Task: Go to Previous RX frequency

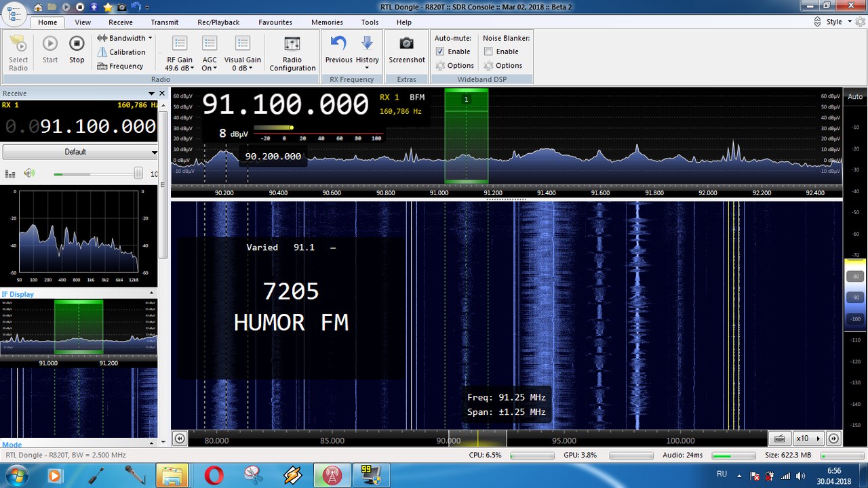Action: (338, 50)
